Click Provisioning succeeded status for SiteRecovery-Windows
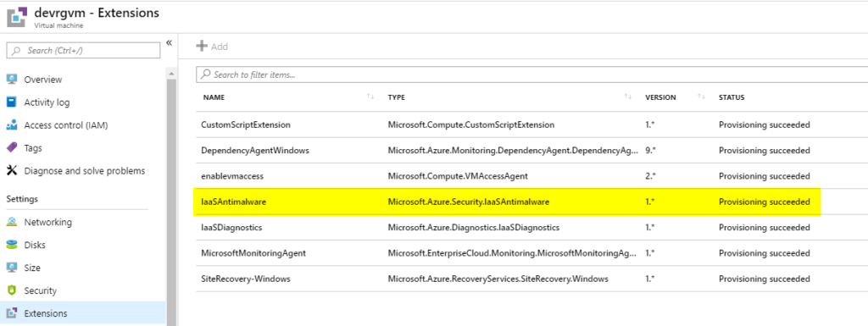The width and height of the screenshot is (868, 326). point(764,279)
